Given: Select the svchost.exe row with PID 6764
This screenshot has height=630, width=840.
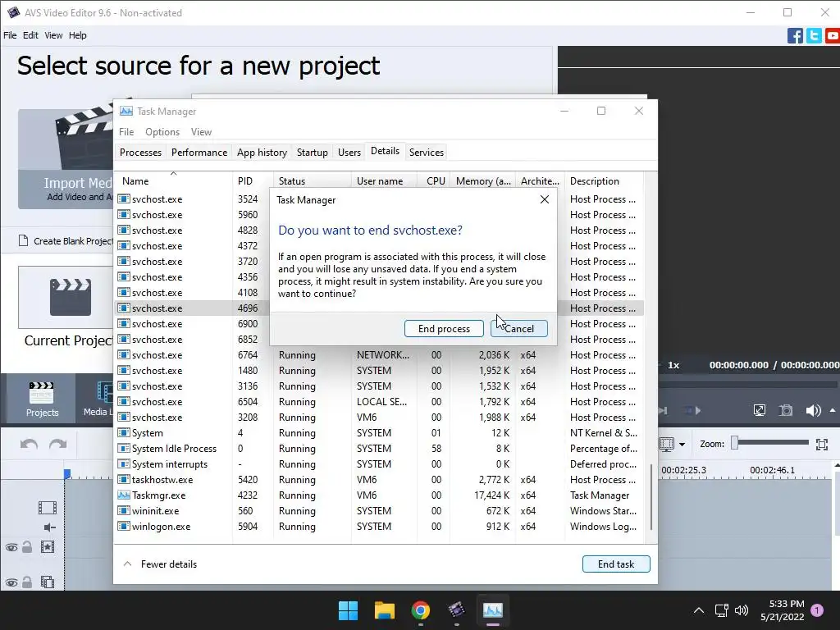Looking at the screenshot, I should tap(379, 354).
